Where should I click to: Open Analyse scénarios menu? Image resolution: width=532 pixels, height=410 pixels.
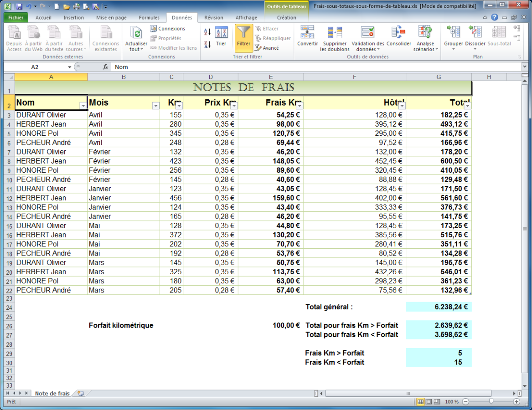pyautogui.click(x=425, y=39)
